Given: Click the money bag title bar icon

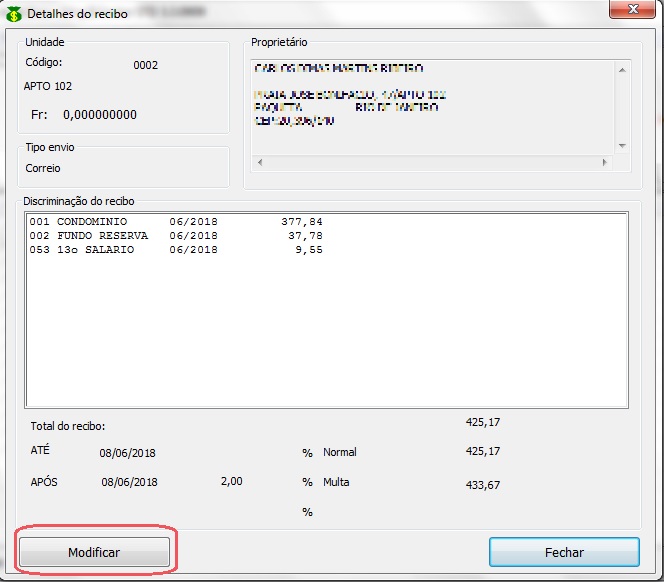Looking at the screenshot, I should pos(14,15).
